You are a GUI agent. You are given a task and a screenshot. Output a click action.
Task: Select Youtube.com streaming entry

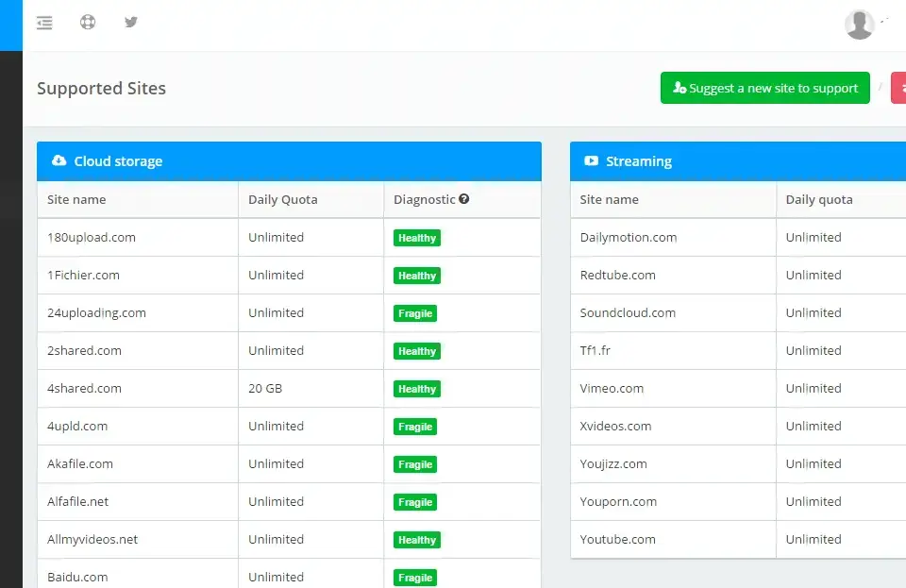pyautogui.click(x=618, y=540)
